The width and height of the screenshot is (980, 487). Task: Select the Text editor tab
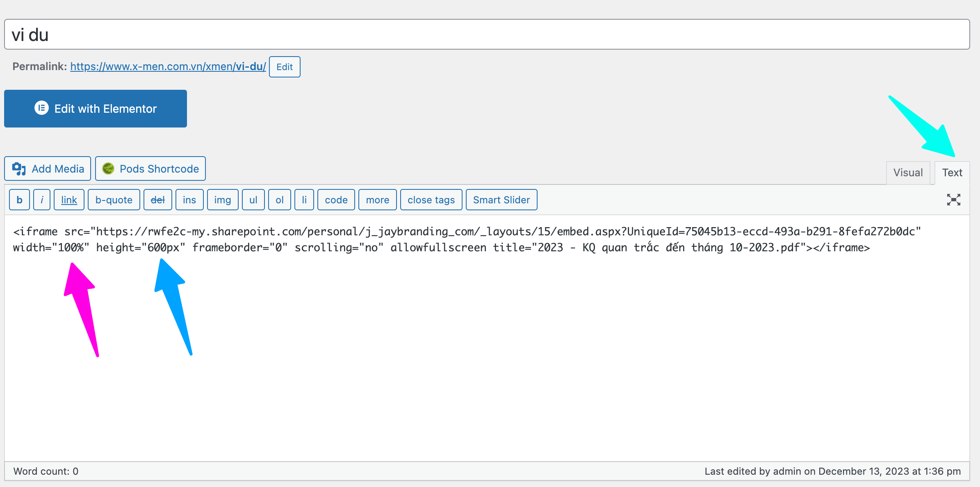click(952, 173)
